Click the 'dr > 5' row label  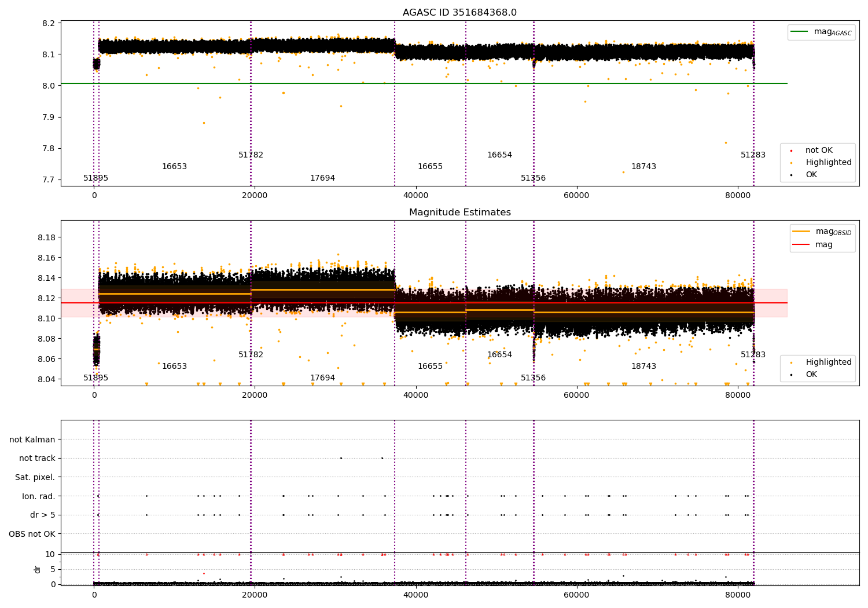click(43, 515)
